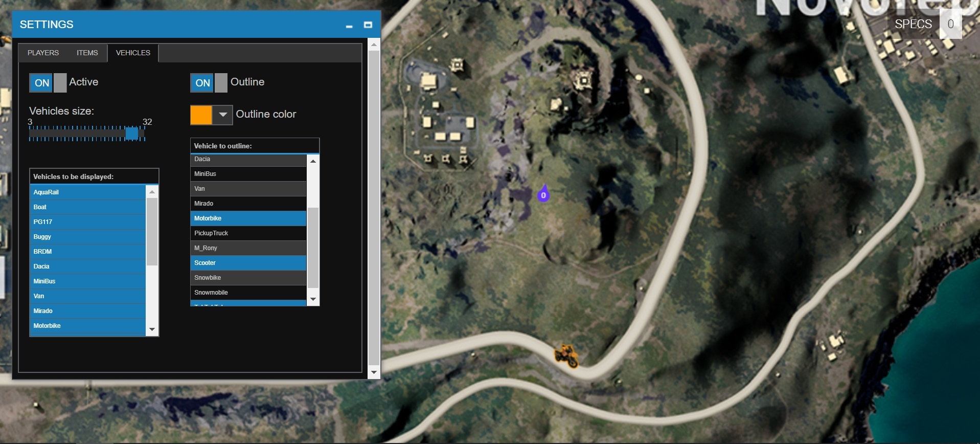The width and height of the screenshot is (980, 444).
Task: Select Van in vehicles to be displayed
Action: click(88, 296)
